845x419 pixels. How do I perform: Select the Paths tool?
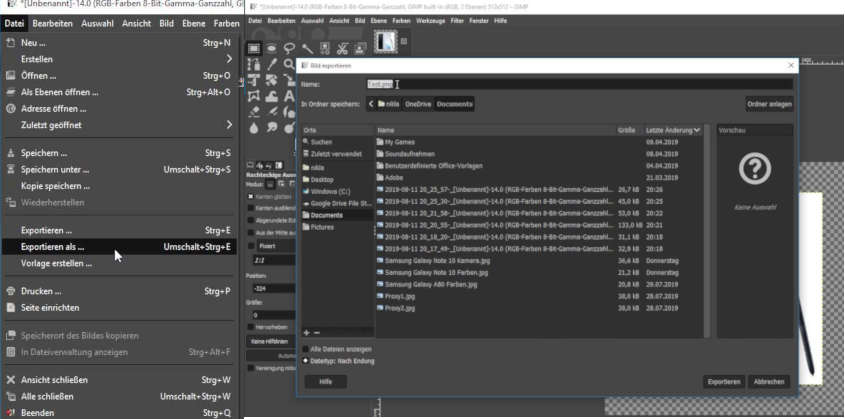pyautogui.click(x=254, y=65)
